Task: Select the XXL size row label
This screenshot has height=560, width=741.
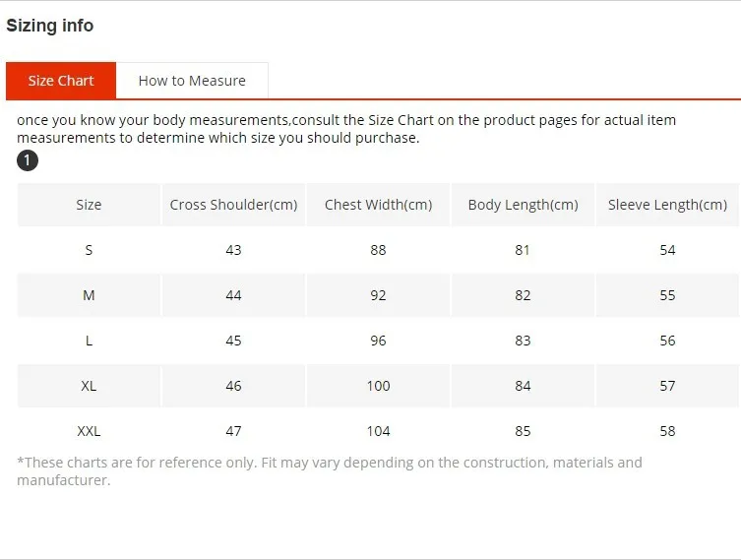Action: [89, 431]
